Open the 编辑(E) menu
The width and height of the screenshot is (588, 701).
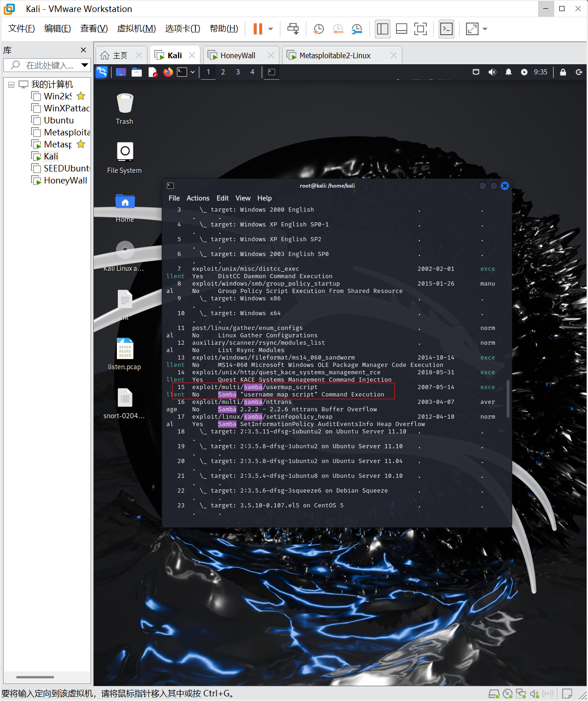(58, 29)
